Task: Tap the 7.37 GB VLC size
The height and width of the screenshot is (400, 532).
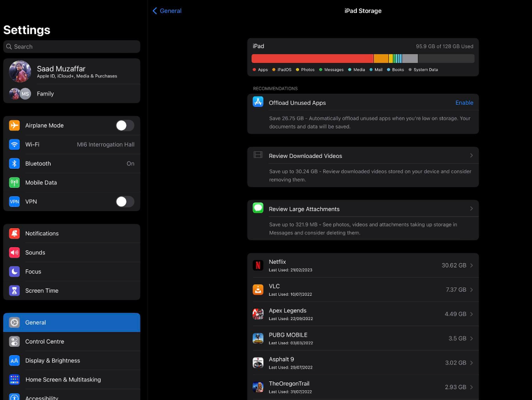Action: tap(456, 290)
